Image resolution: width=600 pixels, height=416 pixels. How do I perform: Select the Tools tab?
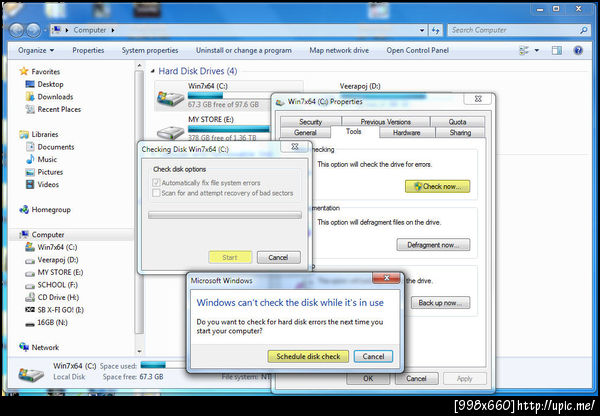pyautogui.click(x=354, y=131)
